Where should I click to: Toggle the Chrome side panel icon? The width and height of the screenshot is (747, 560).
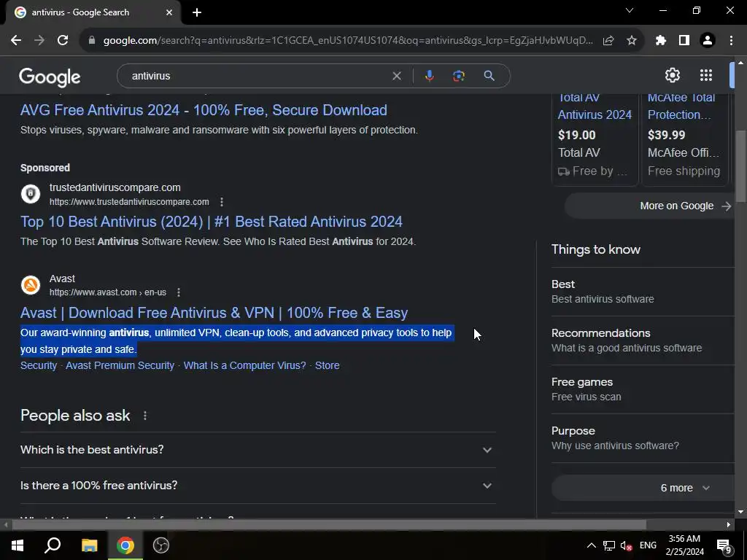click(684, 41)
